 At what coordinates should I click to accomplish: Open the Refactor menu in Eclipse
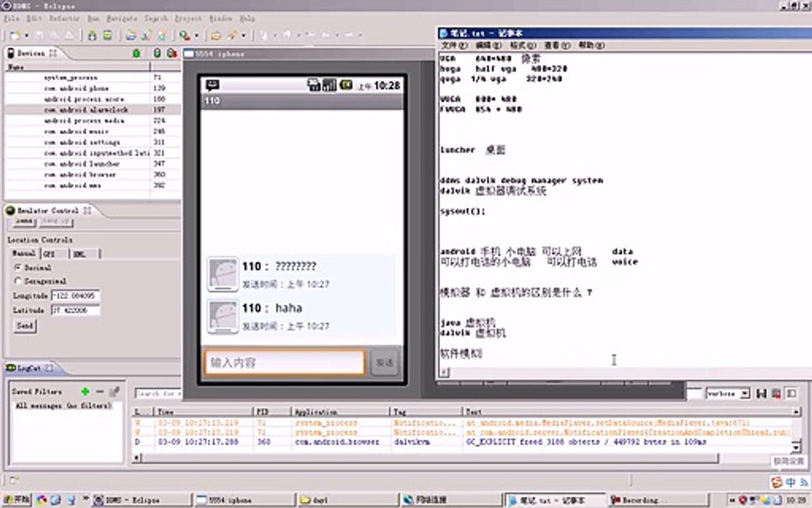pos(64,18)
